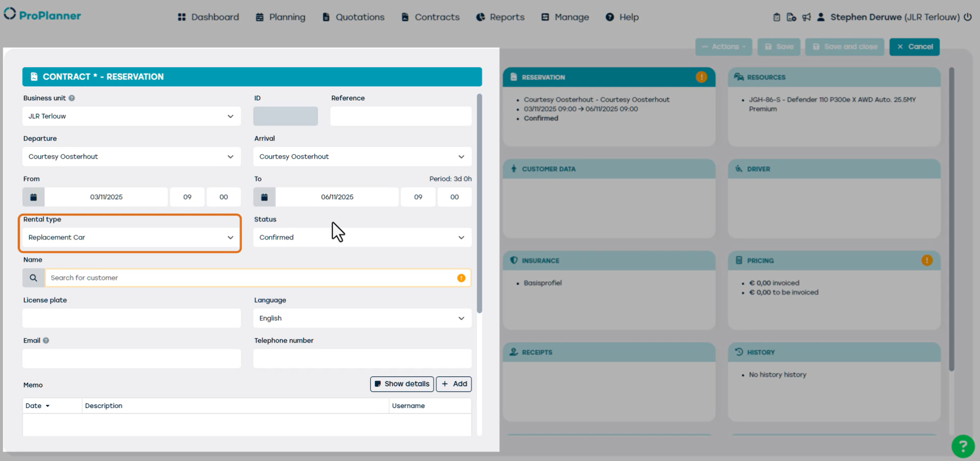
Task: Open the Contracts menu
Action: (x=431, y=17)
